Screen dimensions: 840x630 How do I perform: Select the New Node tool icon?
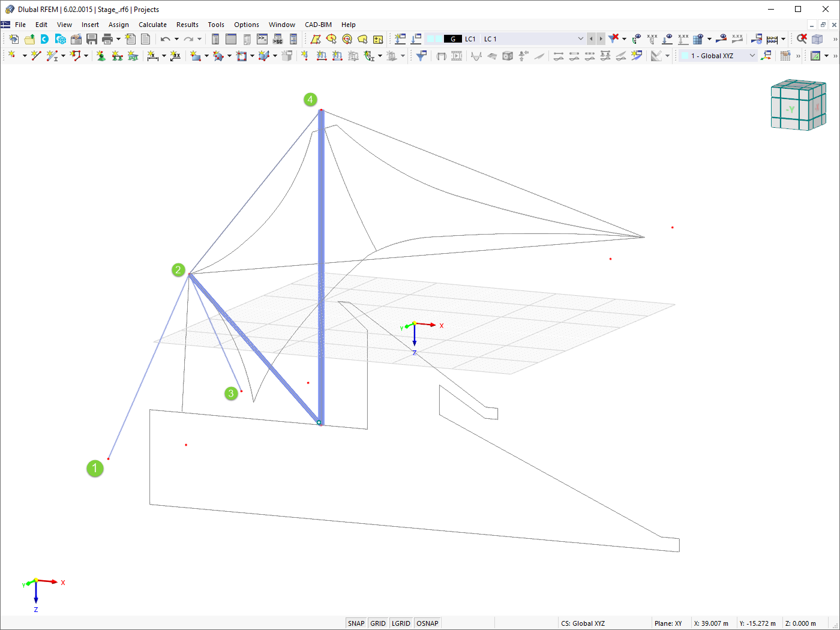(12, 56)
